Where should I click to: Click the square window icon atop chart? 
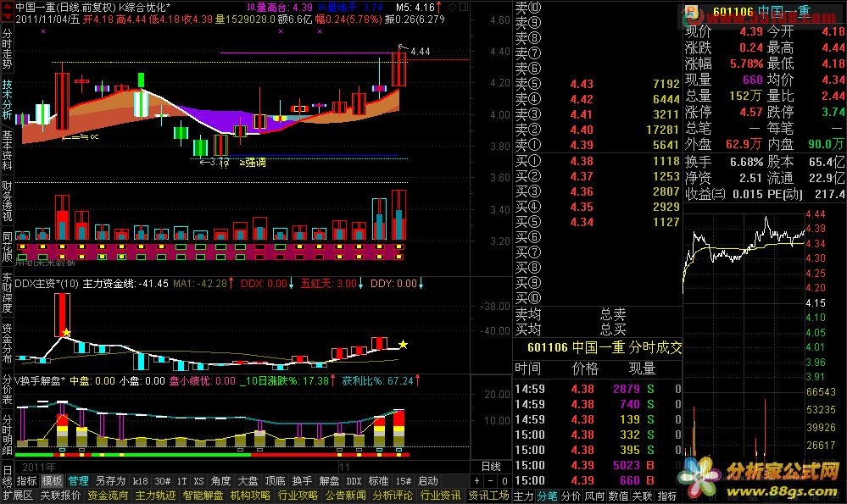[x=464, y=7]
